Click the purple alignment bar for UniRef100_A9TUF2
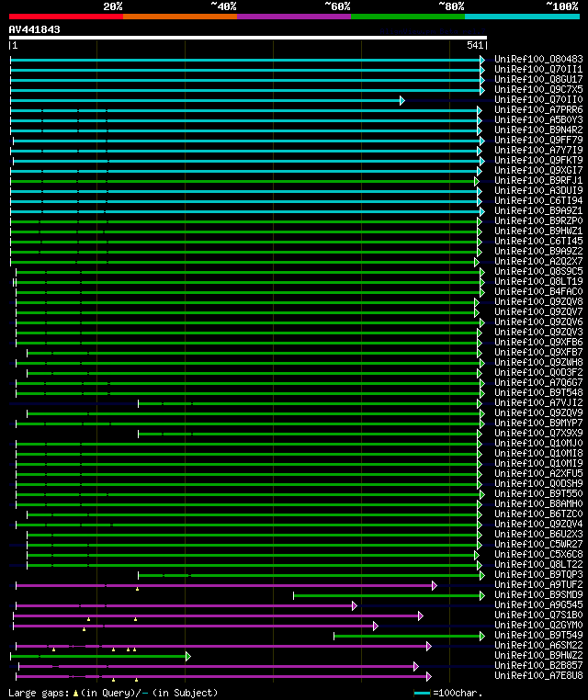This screenshot has height=700, width=588. (226, 585)
